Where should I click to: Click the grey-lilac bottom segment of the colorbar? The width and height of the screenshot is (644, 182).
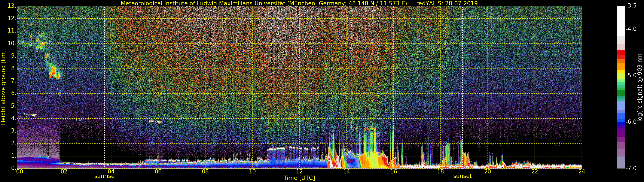pyautogui.click(x=621, y=163)
